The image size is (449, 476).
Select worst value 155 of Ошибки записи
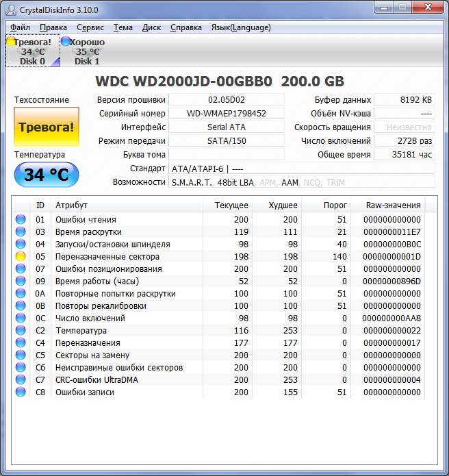[290, 392]
